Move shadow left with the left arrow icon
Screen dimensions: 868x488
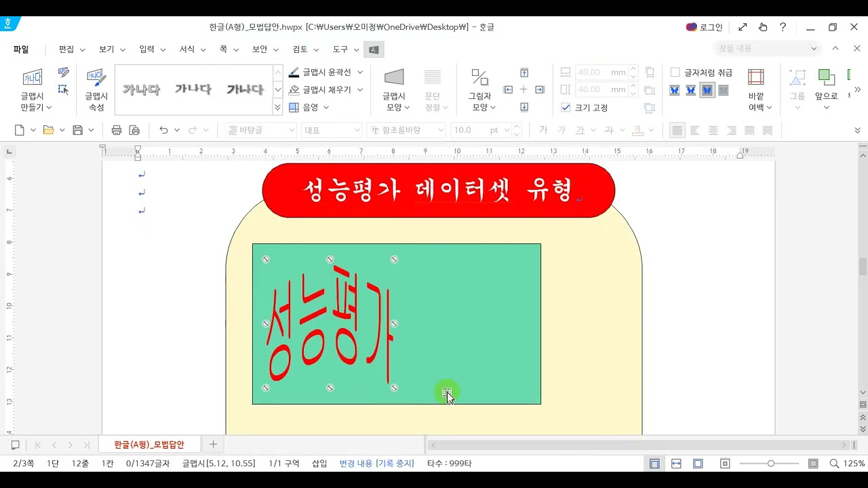coord(508,89)
